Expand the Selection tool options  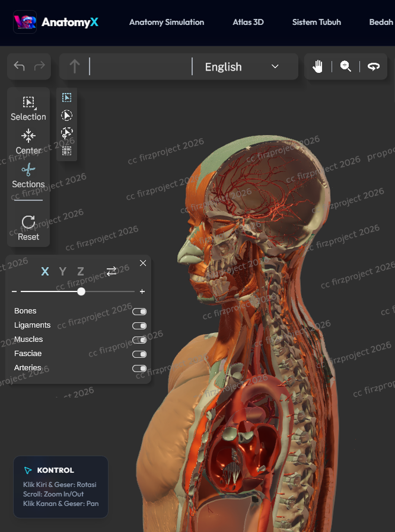(x=28, y=108)
